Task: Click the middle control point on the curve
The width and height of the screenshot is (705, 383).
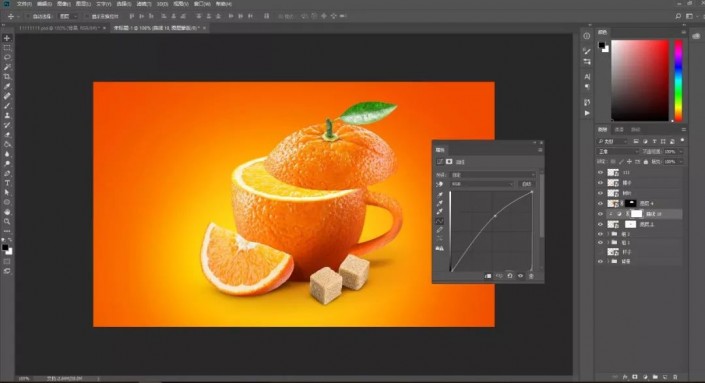Action: point(495,216)
